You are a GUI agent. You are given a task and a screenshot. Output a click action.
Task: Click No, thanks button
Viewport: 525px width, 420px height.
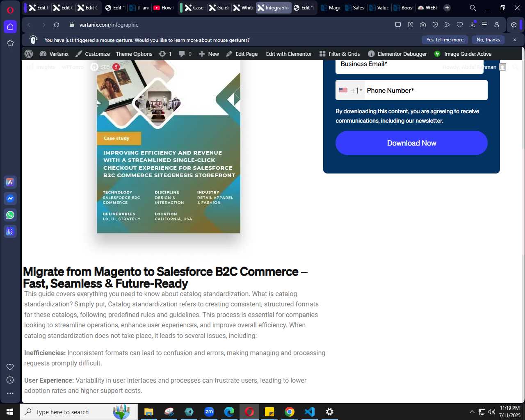point(488,40)
